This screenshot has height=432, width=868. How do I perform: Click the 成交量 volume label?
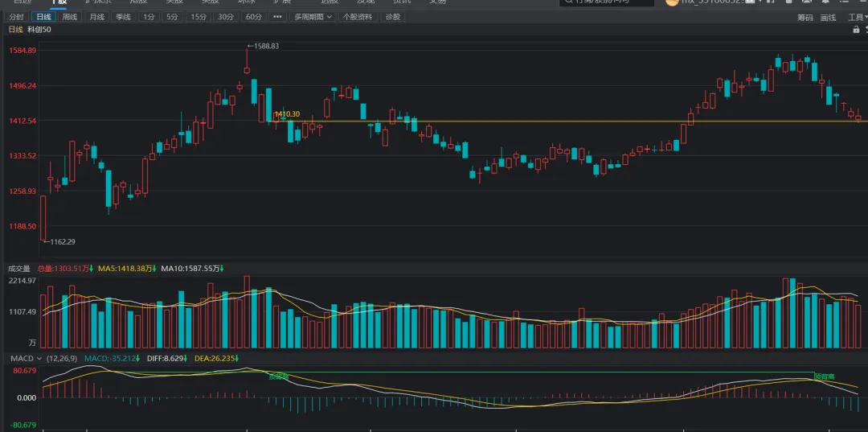pos(19,269)
